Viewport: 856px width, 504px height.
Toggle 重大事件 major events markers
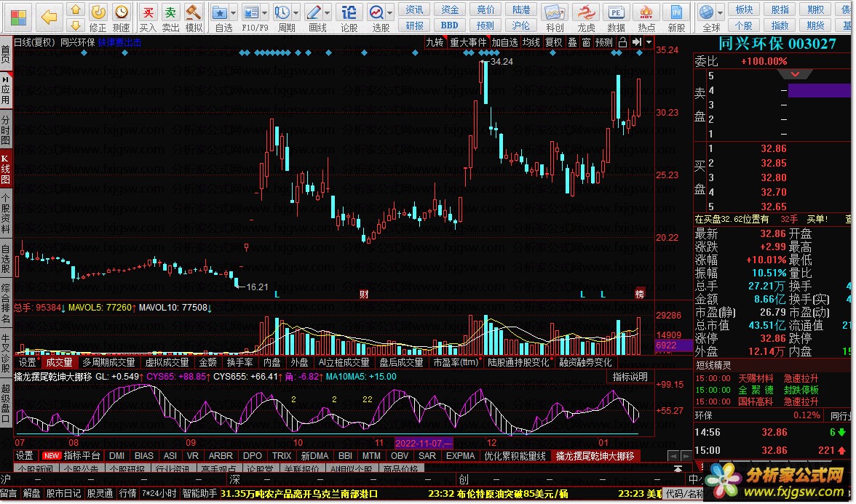(x=468, y=42)
